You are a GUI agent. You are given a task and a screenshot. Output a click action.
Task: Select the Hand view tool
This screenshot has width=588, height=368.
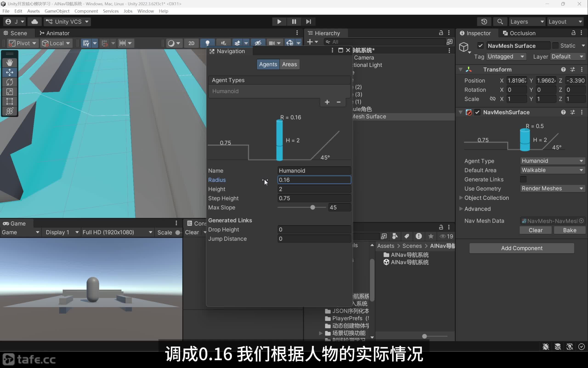click(x=9, y=63)
